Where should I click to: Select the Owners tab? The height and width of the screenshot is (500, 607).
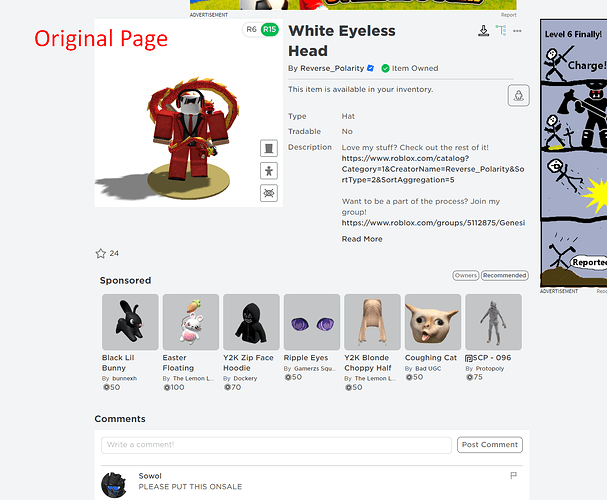pyautogui.click(x=466, y=275)
